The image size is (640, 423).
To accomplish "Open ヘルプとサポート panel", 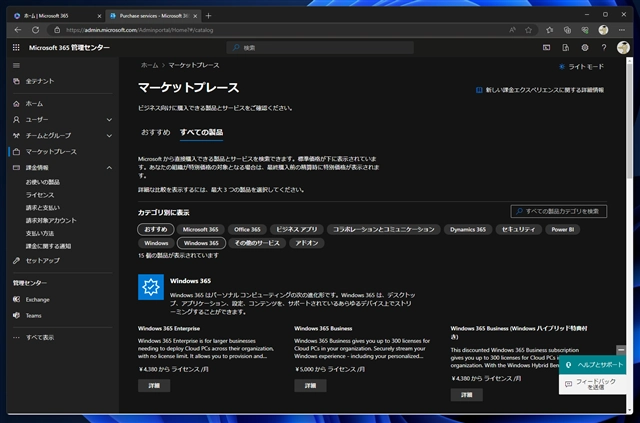I will point(593,365).
